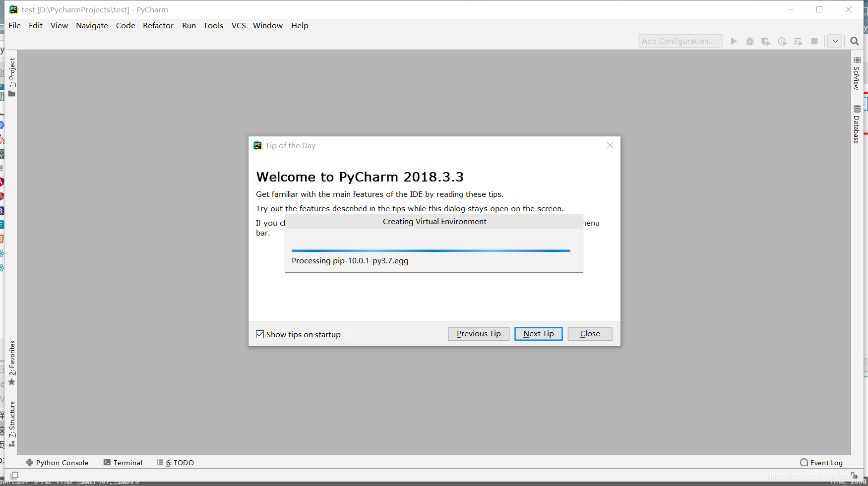Click the TODO list icon

coord(160,462)
